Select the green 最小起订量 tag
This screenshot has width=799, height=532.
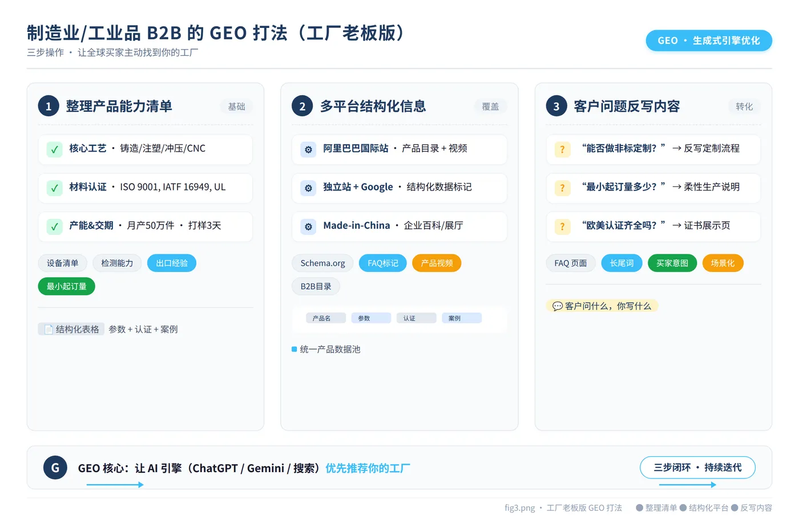click(x=67, y=286)
